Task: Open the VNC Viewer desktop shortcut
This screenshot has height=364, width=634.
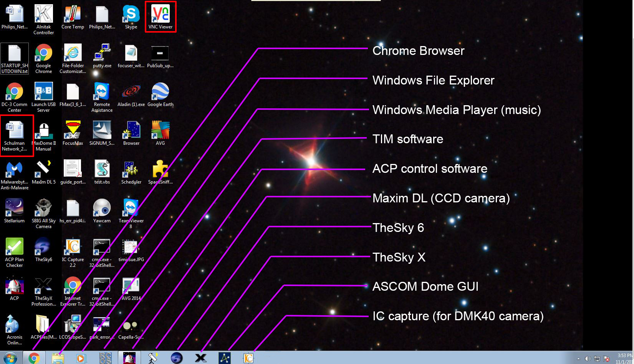Action: tap(160, 17)
